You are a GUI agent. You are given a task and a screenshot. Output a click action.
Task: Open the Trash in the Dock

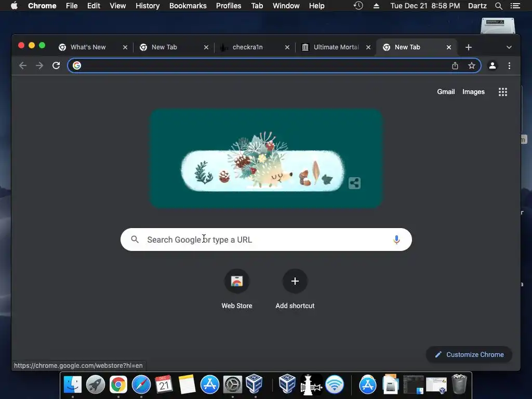[459, 384]
